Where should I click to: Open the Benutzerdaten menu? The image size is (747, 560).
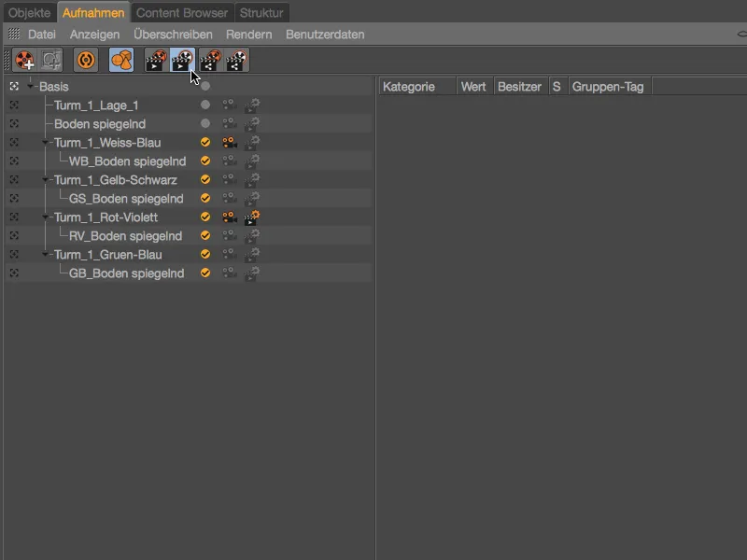point(325,35)
